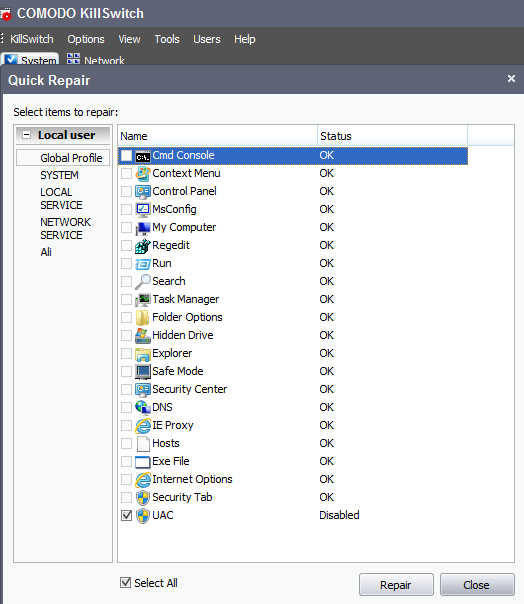
Task: Select the Ali user profile
Action: pyautogui.click(x=46, y=252)
